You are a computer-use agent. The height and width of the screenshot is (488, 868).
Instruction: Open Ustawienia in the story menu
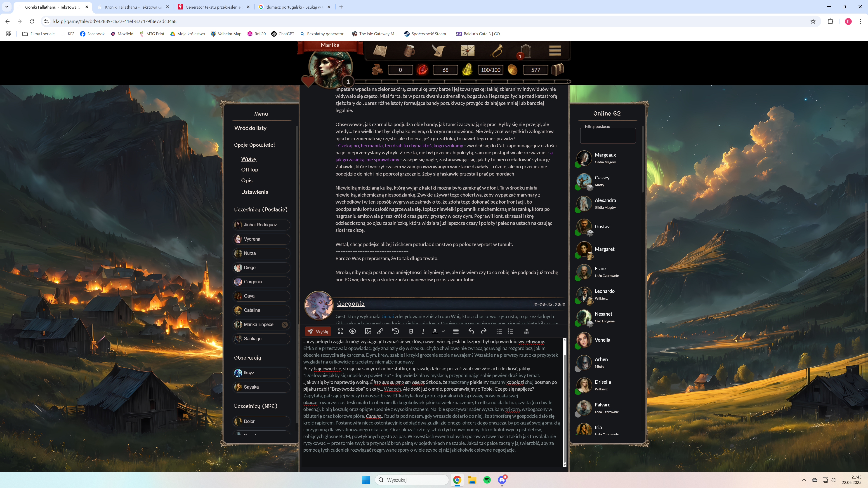click(255, 192)
